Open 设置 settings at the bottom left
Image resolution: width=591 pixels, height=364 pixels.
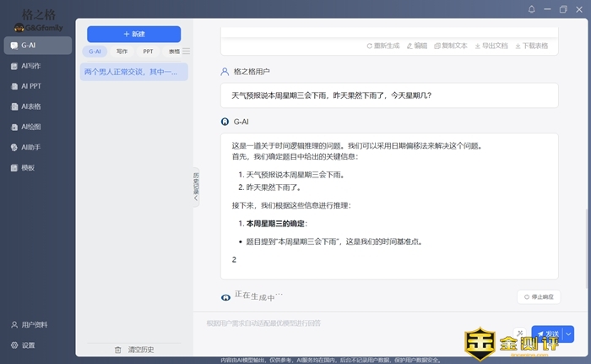(28, 345)
